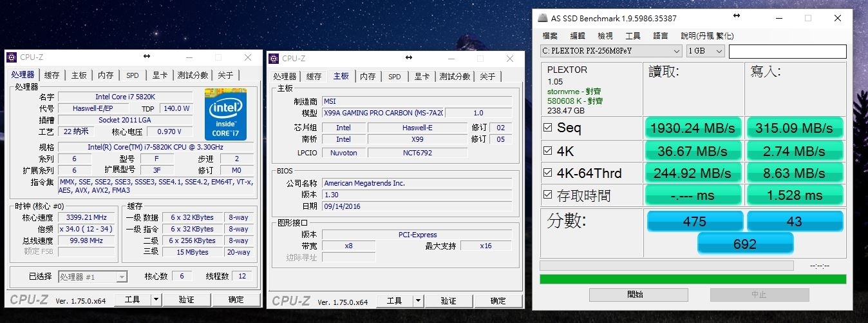Click 确定 button in left CPU-Z window
868x323 pixels.
[236, 300]
